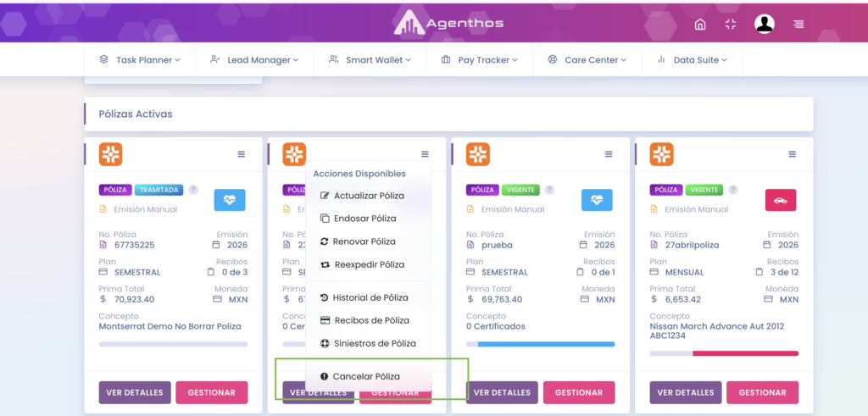Click TRAMITADA status badge
This screenshot has height=416, width=868.
pos(159,190)
